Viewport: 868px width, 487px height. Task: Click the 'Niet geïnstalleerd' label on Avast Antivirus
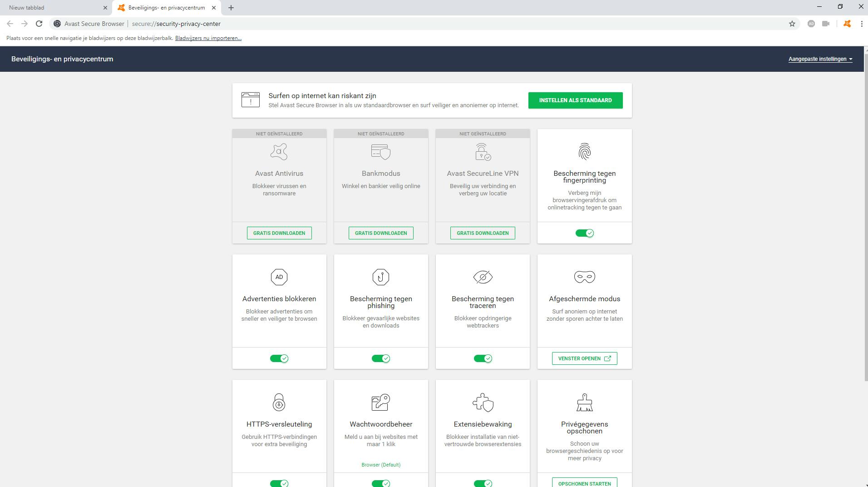[x=279, y=134]
